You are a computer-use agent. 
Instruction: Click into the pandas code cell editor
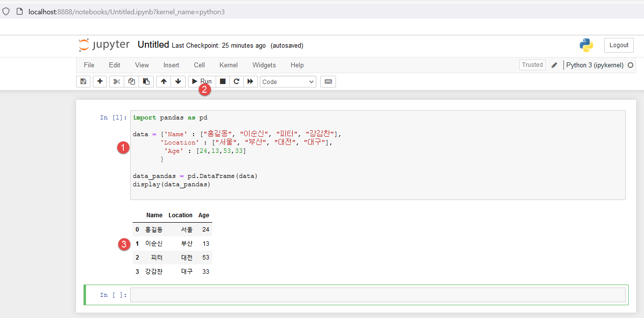point(378,155)
